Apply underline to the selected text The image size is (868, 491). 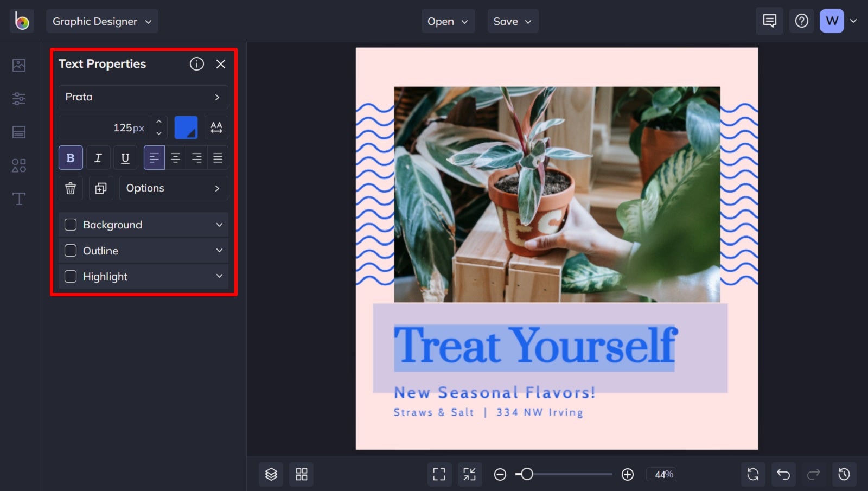coord(125,158)
